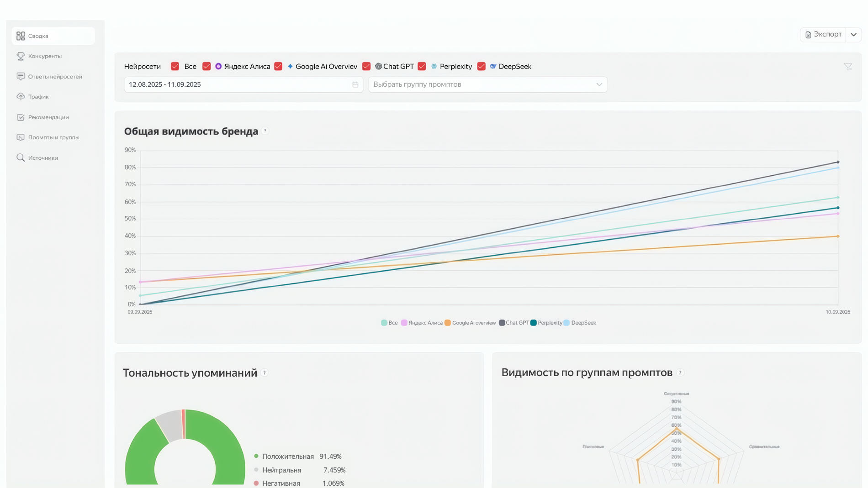Uncheck the Все neural networks checkbox
This screenshot has height=488, width=868.
point(175,67)
